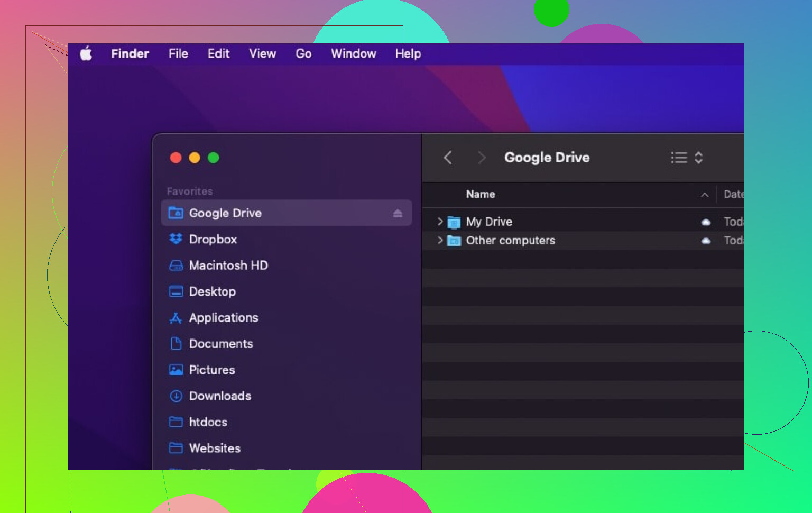
Task: Go back with the left chevron
Action: pyautogui.click(x=448, y=158)
